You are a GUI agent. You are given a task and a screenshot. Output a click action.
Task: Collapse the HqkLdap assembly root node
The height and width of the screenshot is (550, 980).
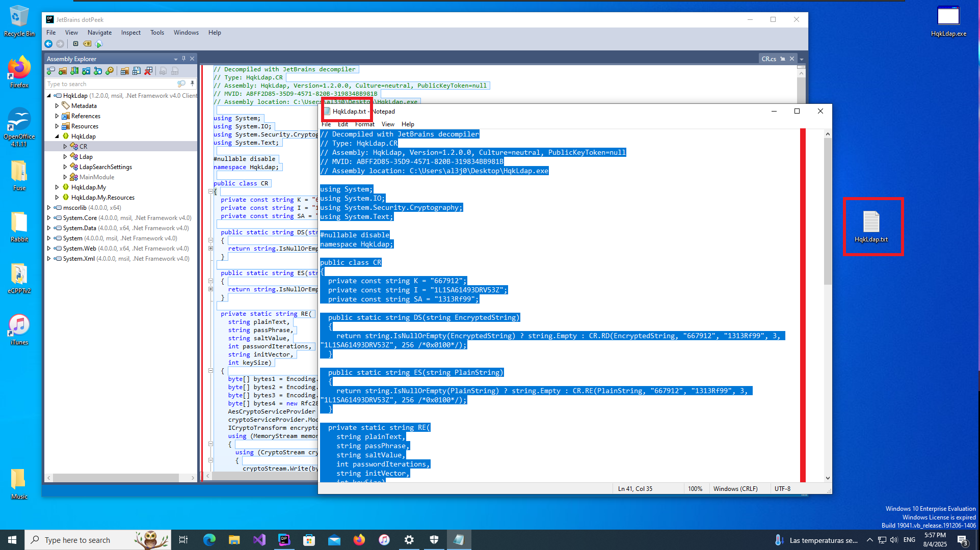(49, 96)
